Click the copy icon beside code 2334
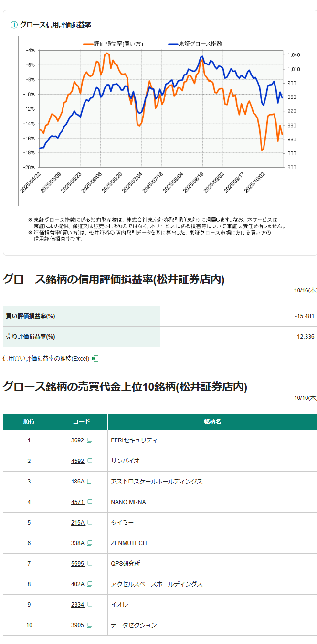This screenshot has width=317, height=644. [x=89, y=605]
